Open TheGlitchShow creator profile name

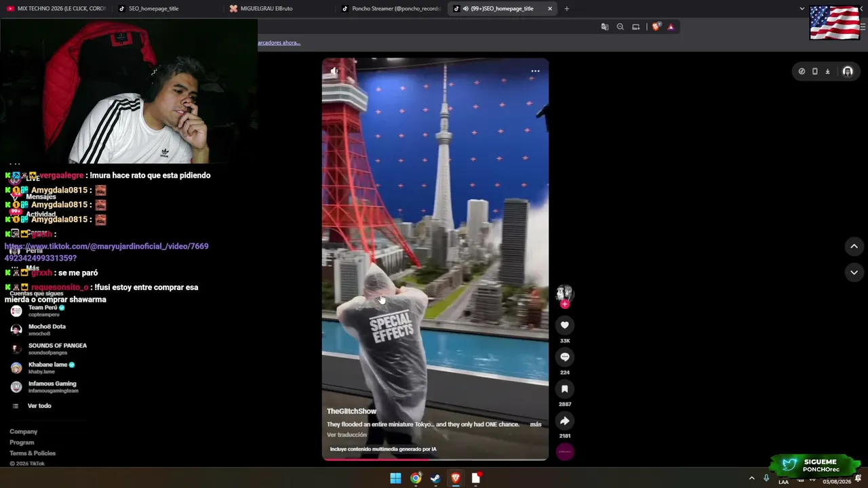(x=351, y=411)
